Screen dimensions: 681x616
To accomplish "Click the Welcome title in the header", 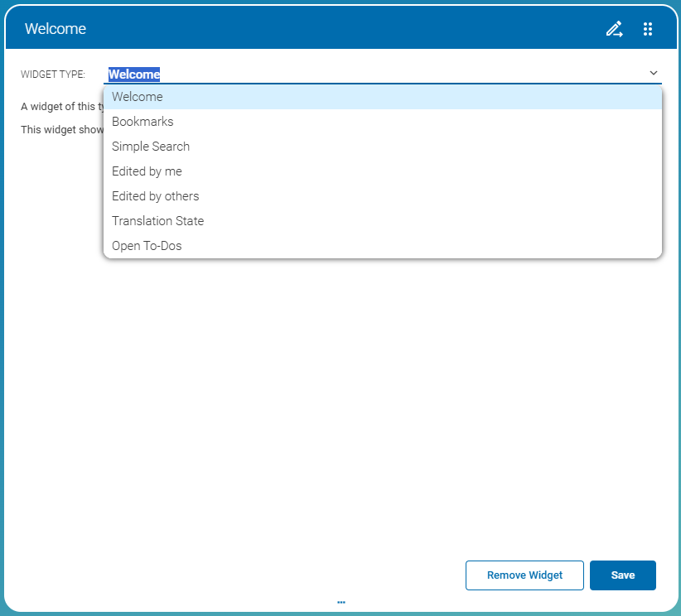I will click(56, 29).
